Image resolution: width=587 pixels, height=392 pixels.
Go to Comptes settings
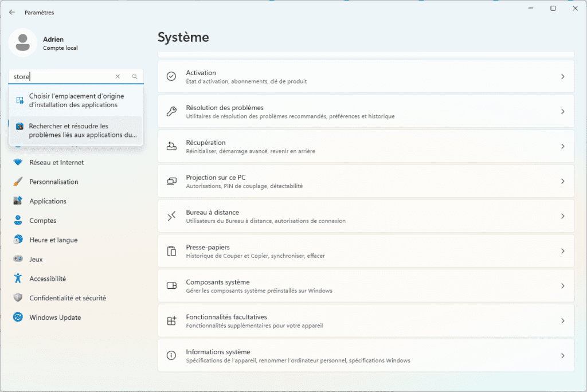coord(76,221)
